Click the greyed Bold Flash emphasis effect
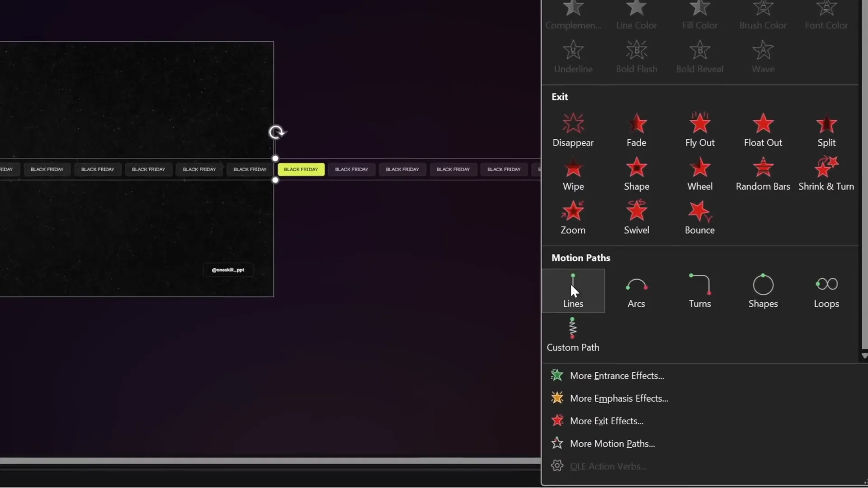 click(636, 57)
